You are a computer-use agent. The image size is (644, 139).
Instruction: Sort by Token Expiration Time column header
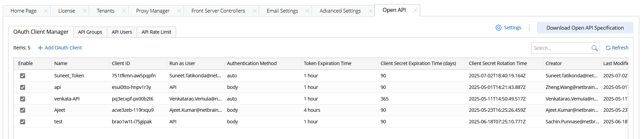coord(327,63)
